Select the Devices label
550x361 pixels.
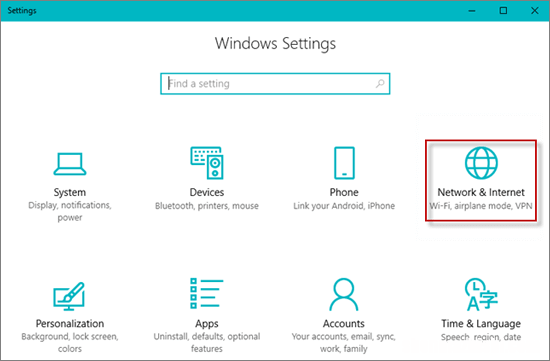207,192
